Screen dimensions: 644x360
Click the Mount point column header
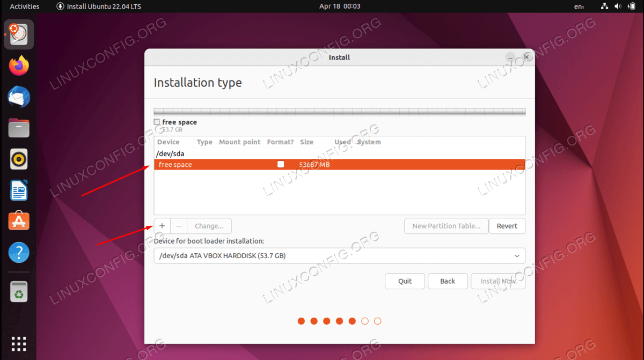pyautogui.click(x=240, y=142)
